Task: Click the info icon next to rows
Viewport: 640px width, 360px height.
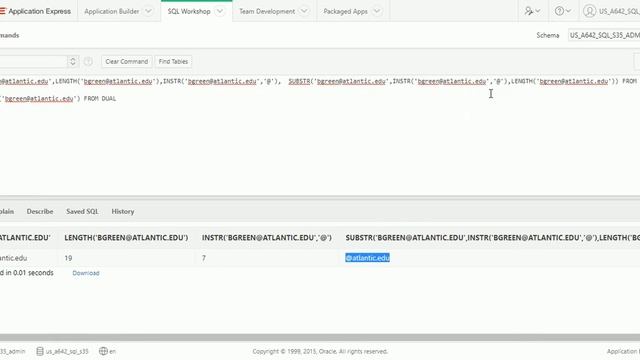Action: click(88, 62)
